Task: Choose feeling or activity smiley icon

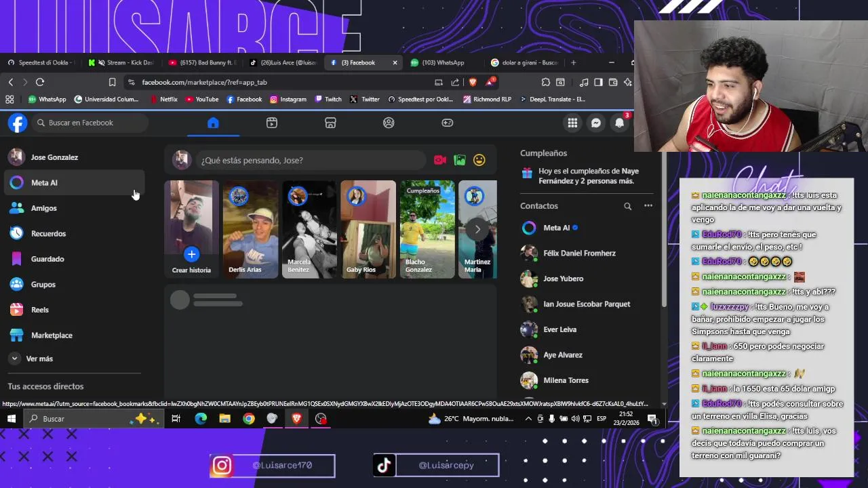Action: tap(479, 160)
